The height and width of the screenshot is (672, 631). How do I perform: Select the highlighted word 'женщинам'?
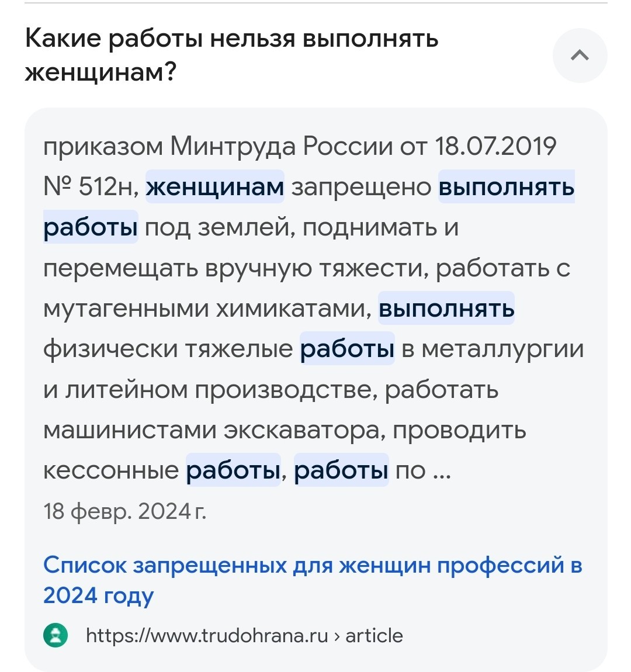click(x=214, y=187)
